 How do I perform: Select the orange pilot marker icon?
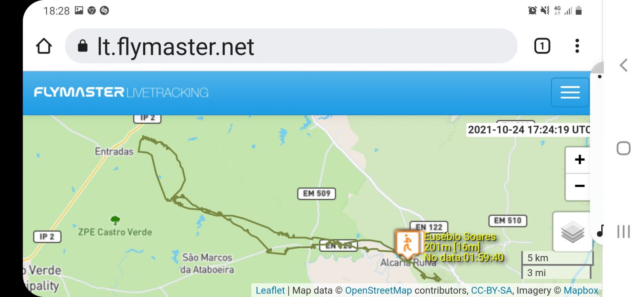[x=407, y=243]
